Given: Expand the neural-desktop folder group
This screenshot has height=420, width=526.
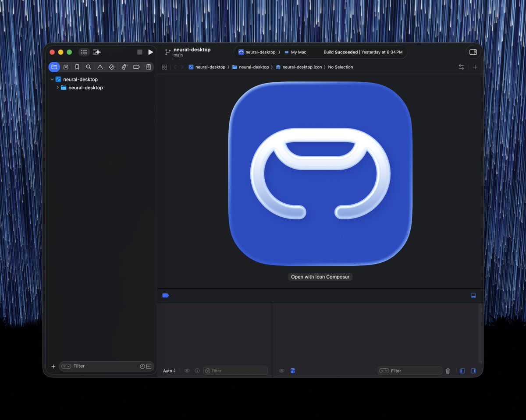Looking at the screenshot, I should (x=57, y=88).
